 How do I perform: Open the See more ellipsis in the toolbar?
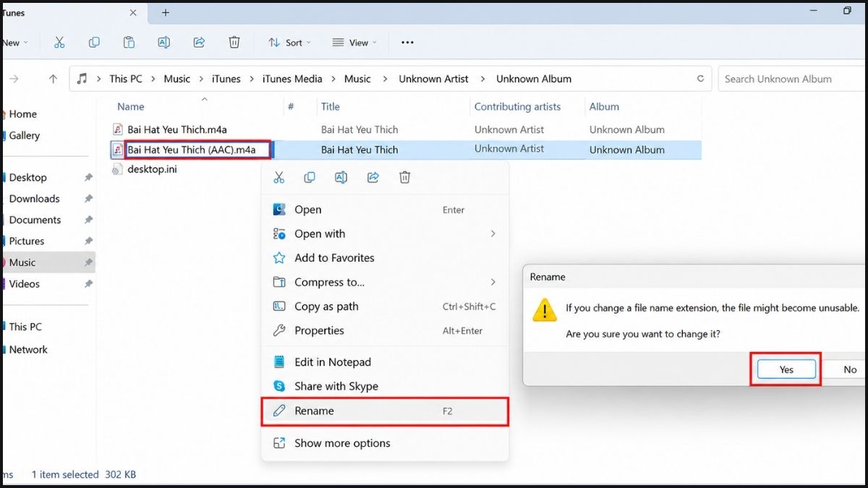click(x=407, y=43)
